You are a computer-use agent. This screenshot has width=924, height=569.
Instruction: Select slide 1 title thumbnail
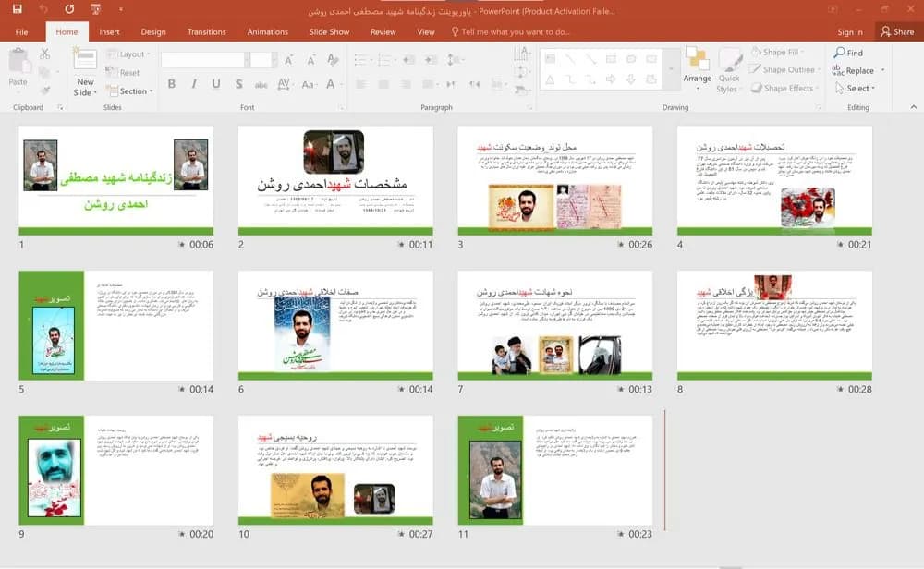tap(116, 180)
